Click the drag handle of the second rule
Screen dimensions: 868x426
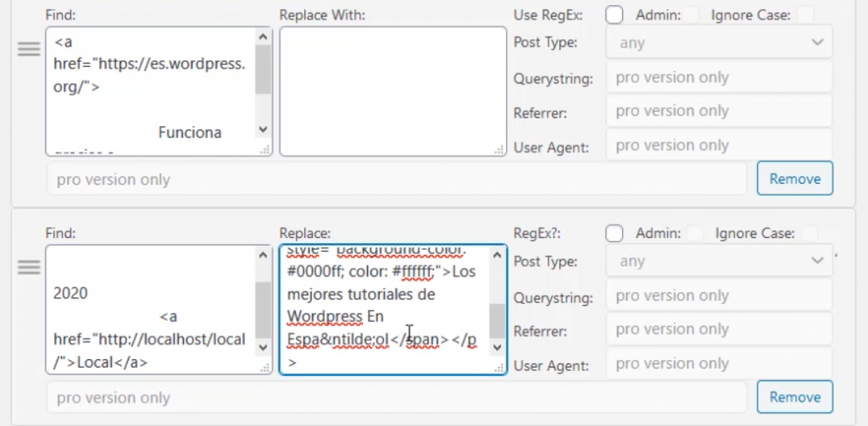pyautogui.click(x=29, y=267)
